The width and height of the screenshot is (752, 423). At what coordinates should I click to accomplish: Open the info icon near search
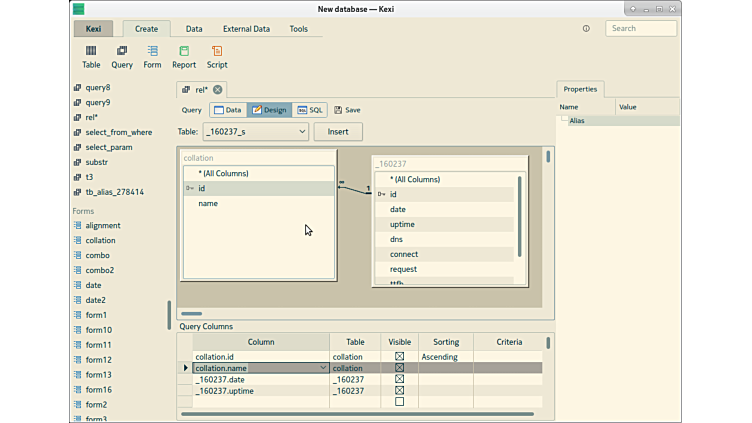pyautogui.click(x=586, y=29)
